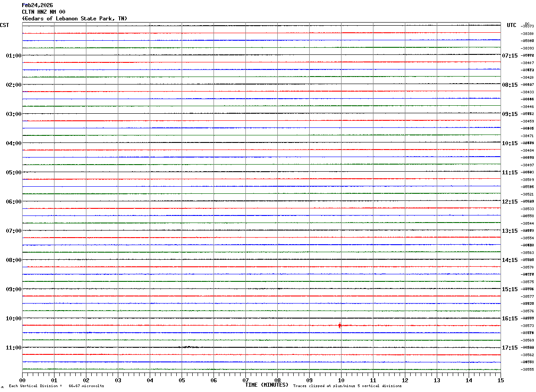Click the DC offset value -38555
The width and height of the screenshot is (536, 392).
coord(527,369)
